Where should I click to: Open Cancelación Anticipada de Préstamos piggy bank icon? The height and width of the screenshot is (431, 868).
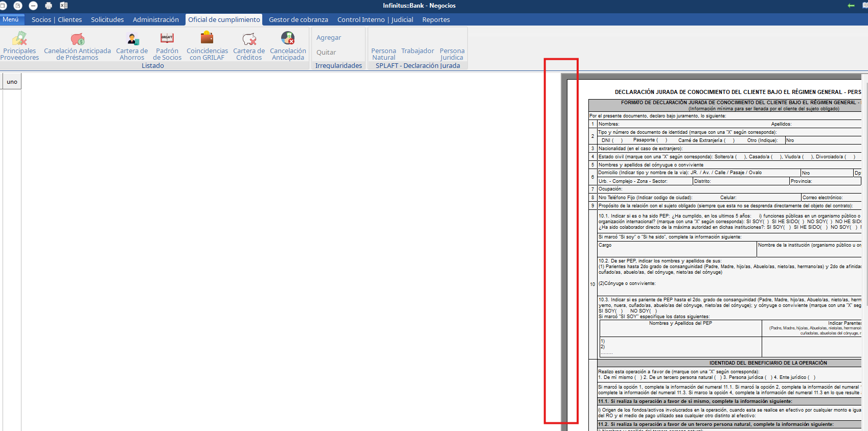77,39
